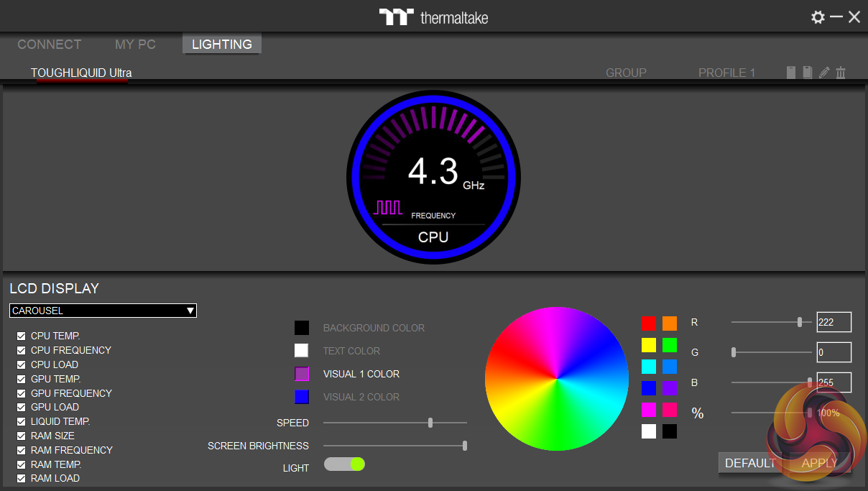Click the new profile icon
The width and height of the screenshot is (868, 491).
tap(791, 73)
